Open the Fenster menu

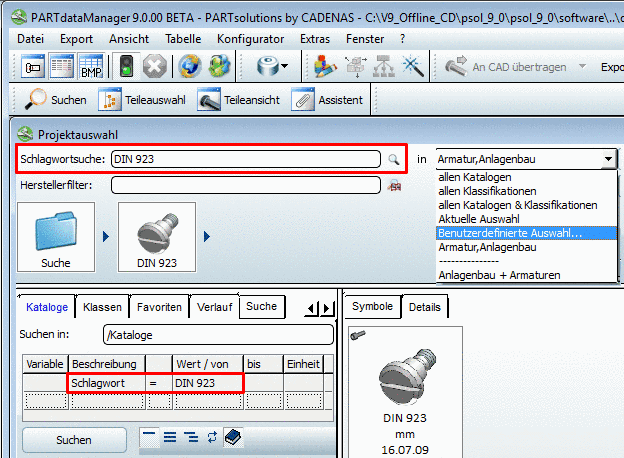pos(365,39)
